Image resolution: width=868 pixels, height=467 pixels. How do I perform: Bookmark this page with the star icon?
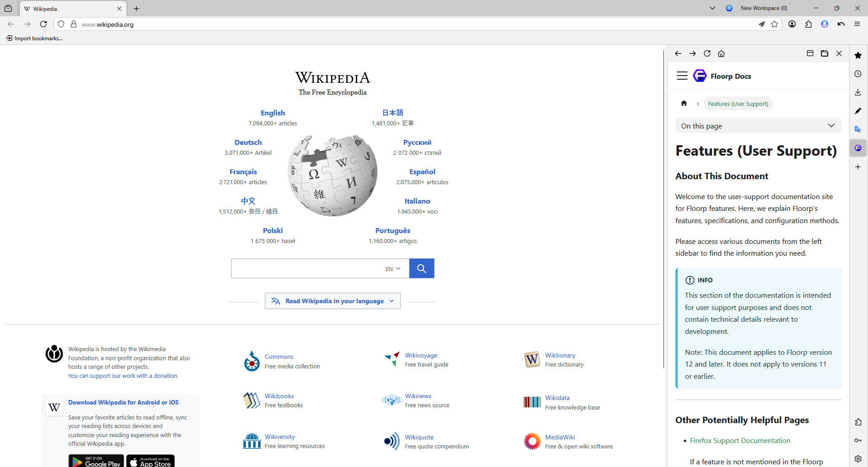tap(774, 24)
